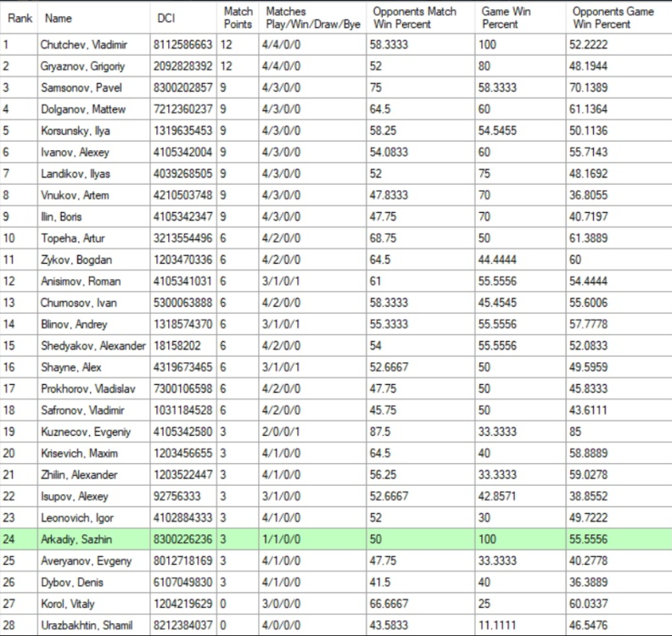Click DCI number 7212360237
Screen dimensions: 672x636
pos(184,109)
